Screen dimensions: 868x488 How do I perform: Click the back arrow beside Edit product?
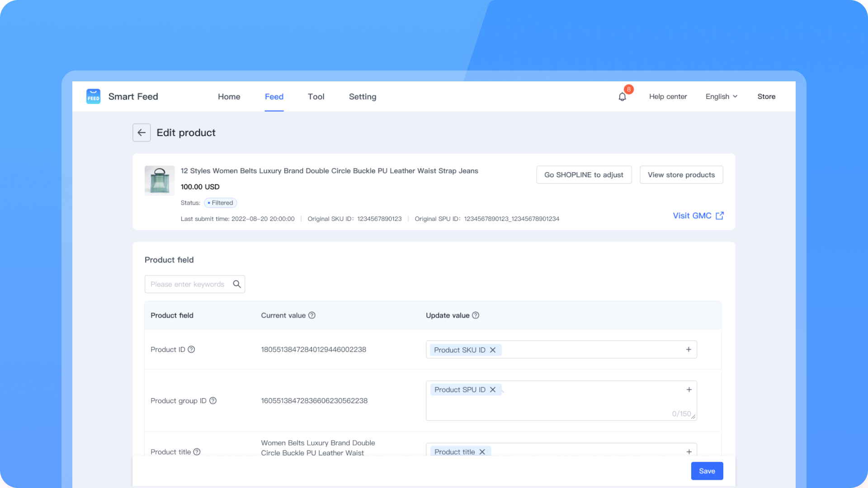pyautogui.click(x=142, y=132)
